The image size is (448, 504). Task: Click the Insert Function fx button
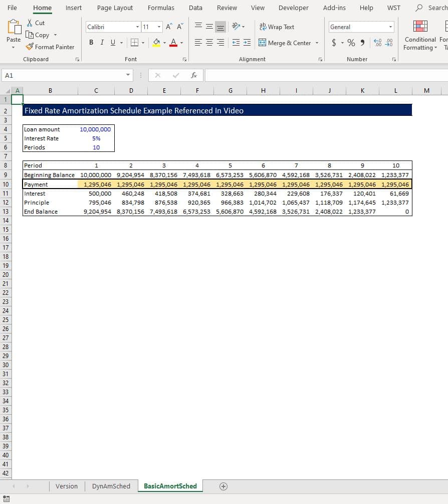point(193,75)
